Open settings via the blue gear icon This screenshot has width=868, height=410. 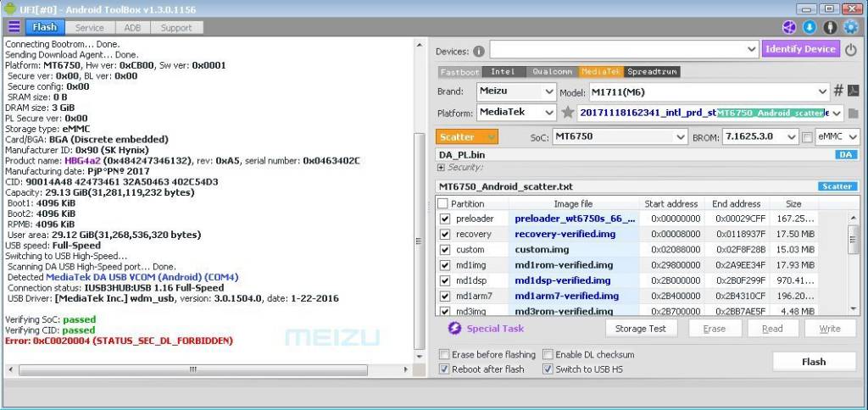point(850,27)
